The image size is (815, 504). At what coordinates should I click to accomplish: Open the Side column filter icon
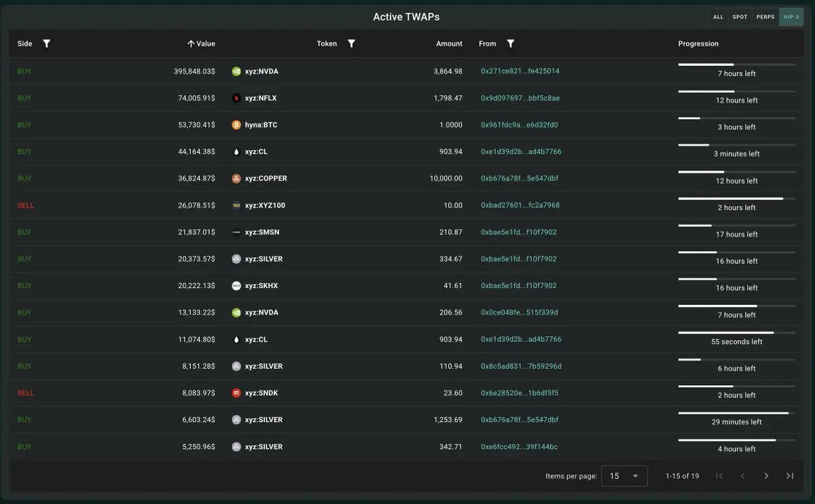46,43
